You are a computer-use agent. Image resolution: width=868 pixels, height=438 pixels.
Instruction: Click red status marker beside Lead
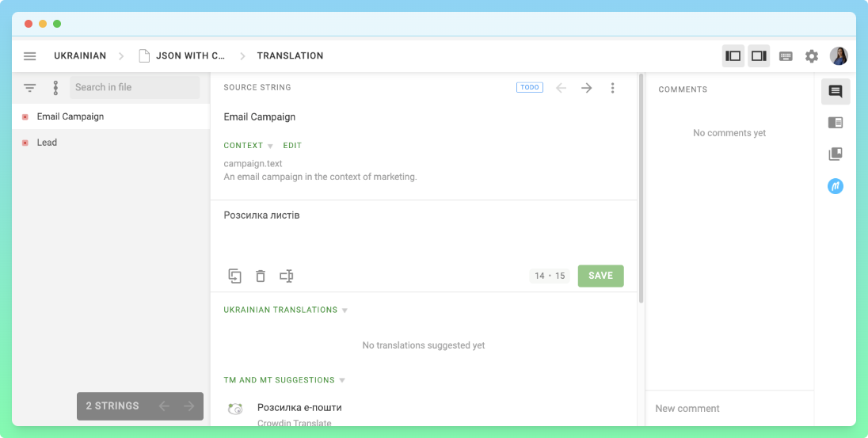pyautogui.click(x=25, y=143)
